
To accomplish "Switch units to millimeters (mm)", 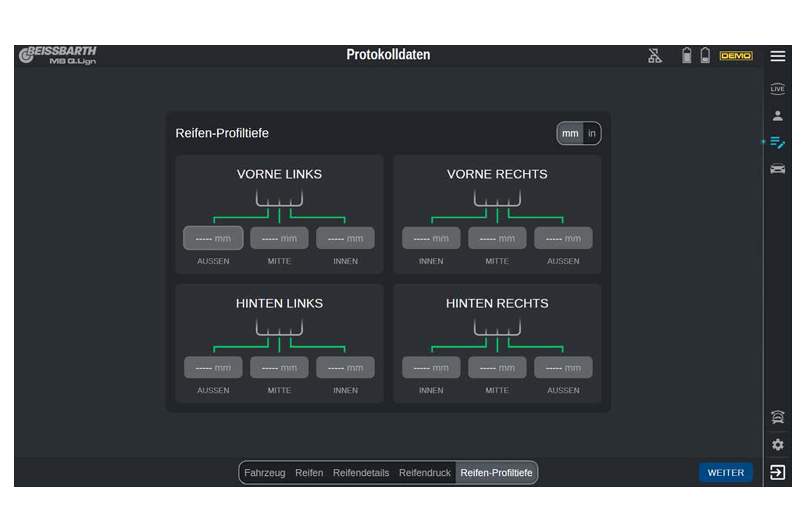I will coord(570,133).
